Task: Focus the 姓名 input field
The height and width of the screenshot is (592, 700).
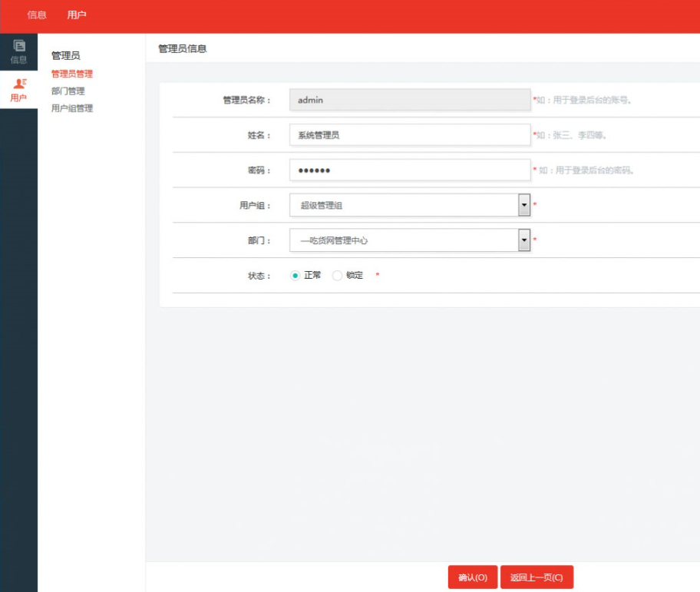Action: (x=410, y=135)
